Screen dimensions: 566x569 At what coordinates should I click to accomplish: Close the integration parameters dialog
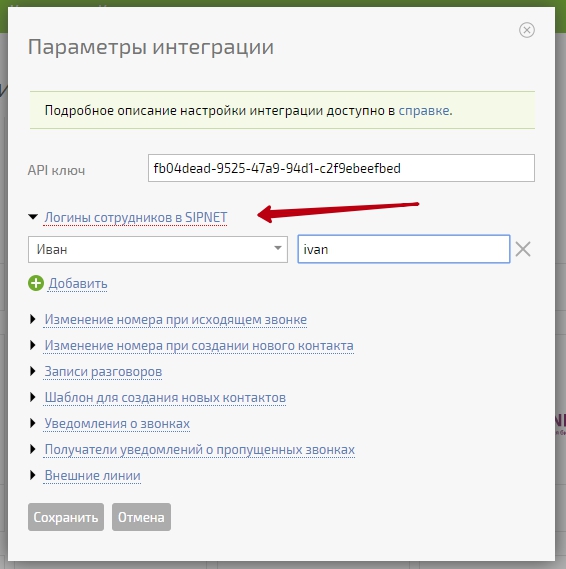526,30
